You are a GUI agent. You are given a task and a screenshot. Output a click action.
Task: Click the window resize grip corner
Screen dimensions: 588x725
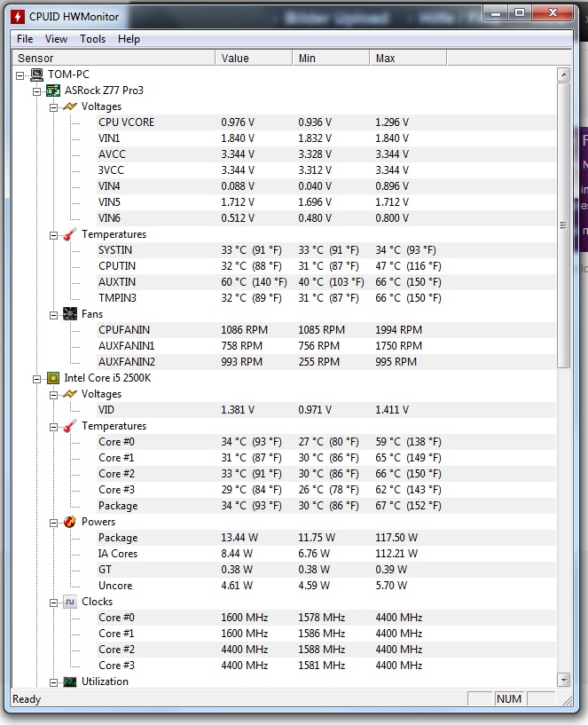click(x=567, y=700)
